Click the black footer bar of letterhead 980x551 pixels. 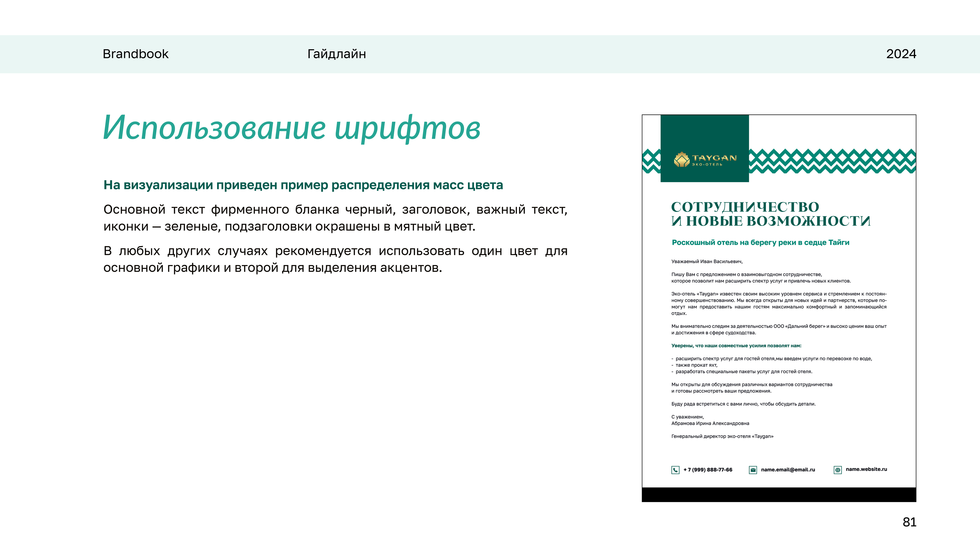[x=779, y=494]
